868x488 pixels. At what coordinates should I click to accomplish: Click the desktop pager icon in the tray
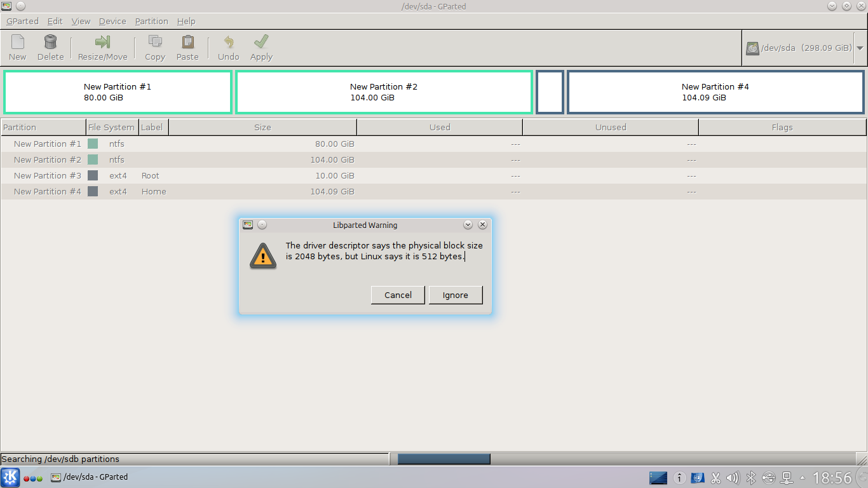658,478
